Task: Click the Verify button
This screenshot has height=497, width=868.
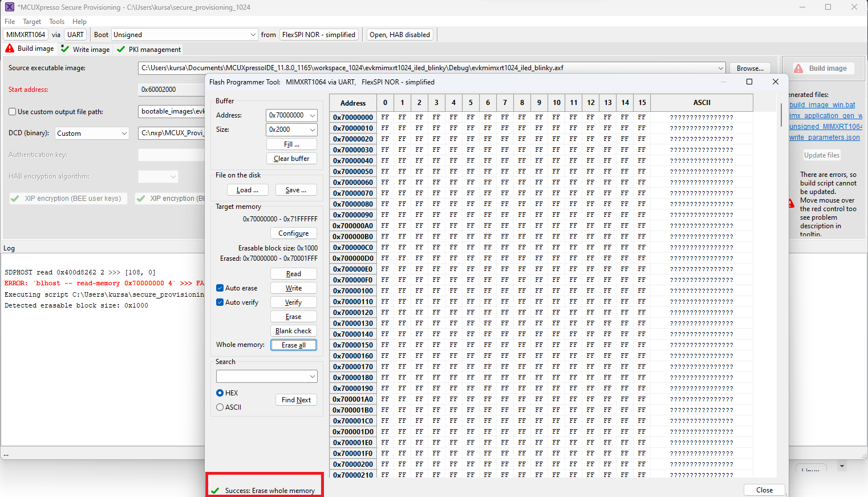Action: coord(294,302)
